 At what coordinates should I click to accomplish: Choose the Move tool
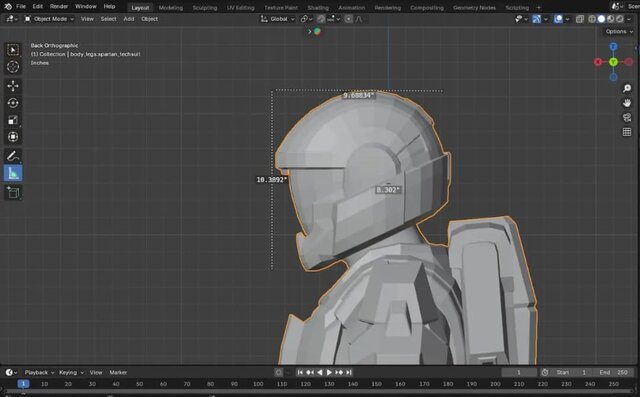13,86
